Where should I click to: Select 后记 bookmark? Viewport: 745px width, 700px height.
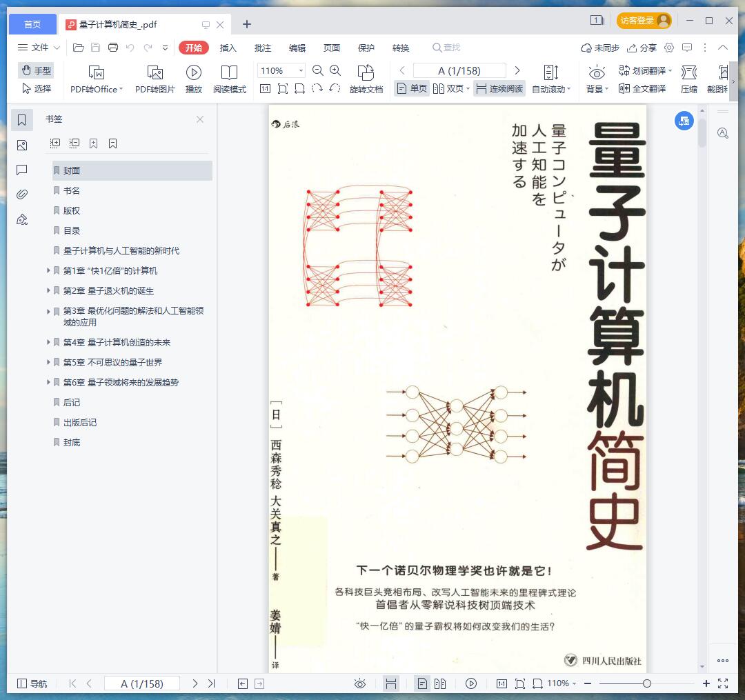click(72, 403)
